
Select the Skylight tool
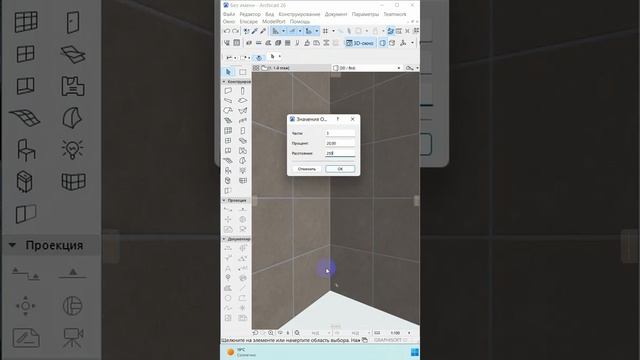pyautogui.click(x=243, y=140)
